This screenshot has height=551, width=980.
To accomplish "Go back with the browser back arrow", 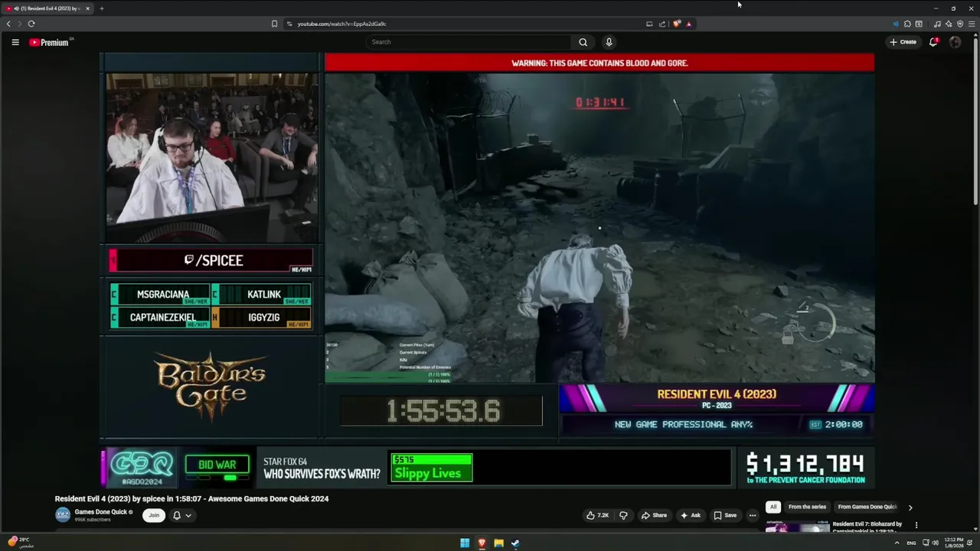I will pyautogui.click(x=8, y=24).
